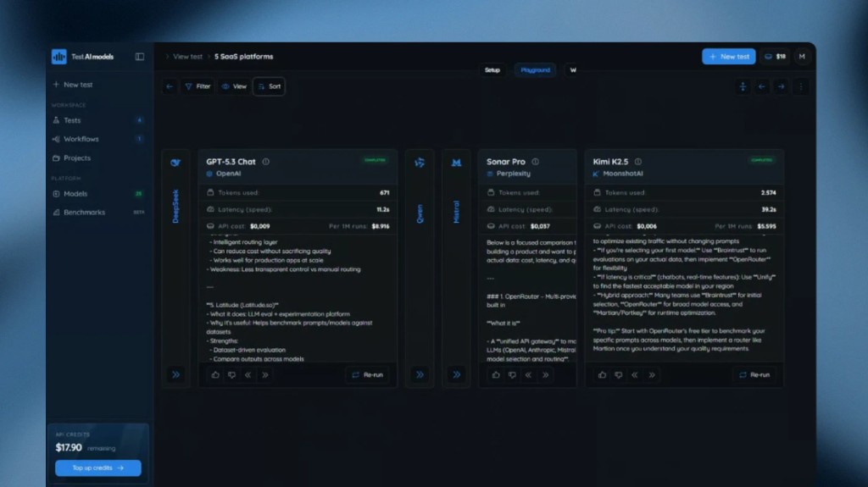868x487 pixels.
Task: Click double-right arrow on GPT-5.3 Chat card
Action: coord(265,374)
